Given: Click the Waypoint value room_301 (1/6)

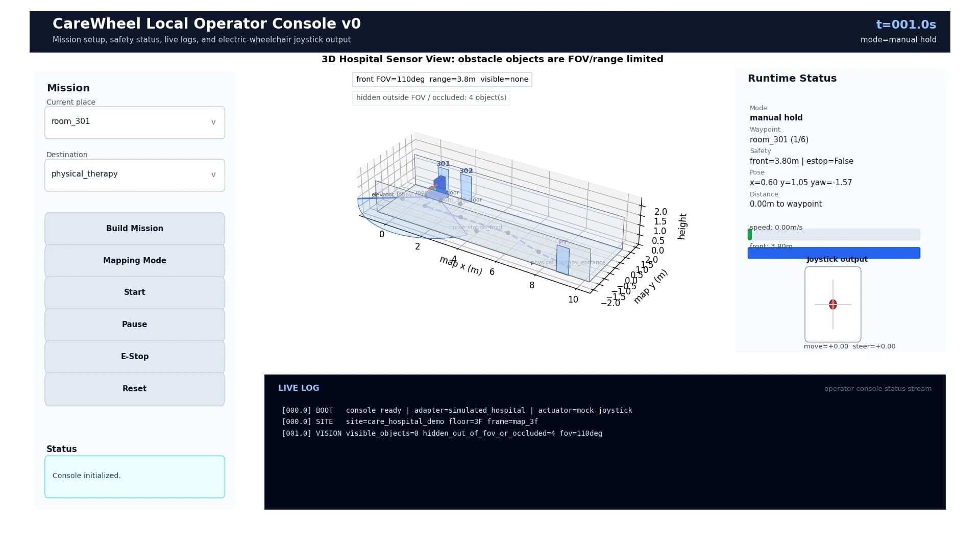Looking at the screenshot, I should (779, 140).
